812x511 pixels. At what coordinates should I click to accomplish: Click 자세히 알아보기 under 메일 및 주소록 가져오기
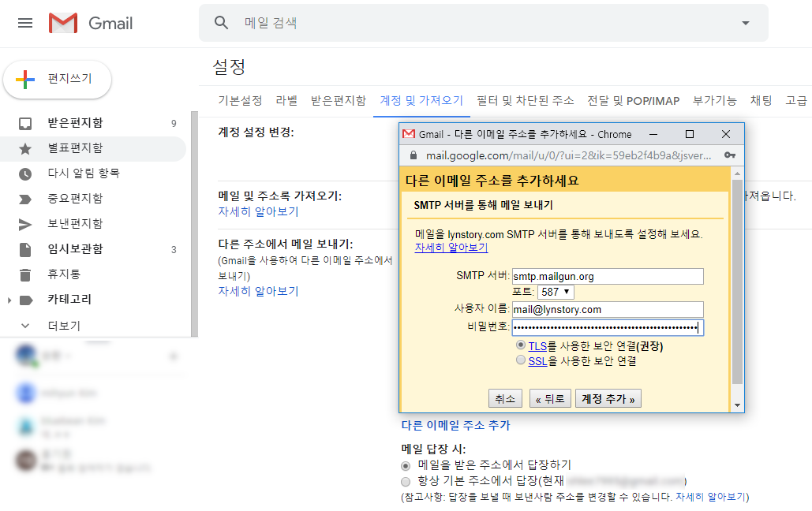pos(258,211)
